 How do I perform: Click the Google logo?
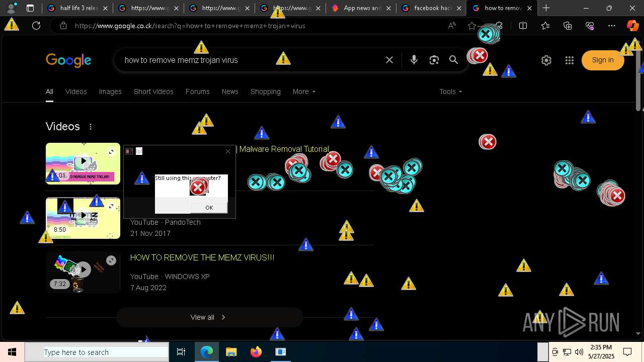68,61
